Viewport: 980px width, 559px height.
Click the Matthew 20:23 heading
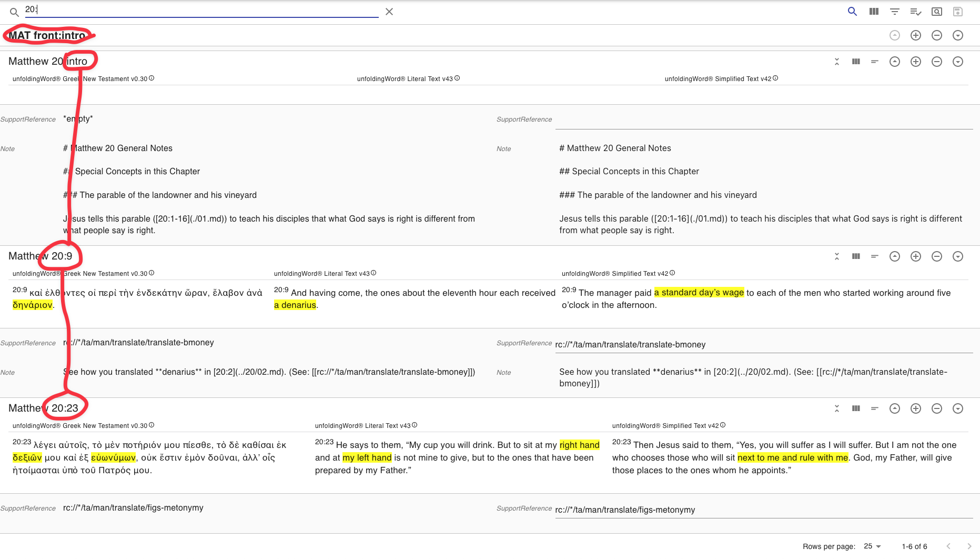point(43,408)
